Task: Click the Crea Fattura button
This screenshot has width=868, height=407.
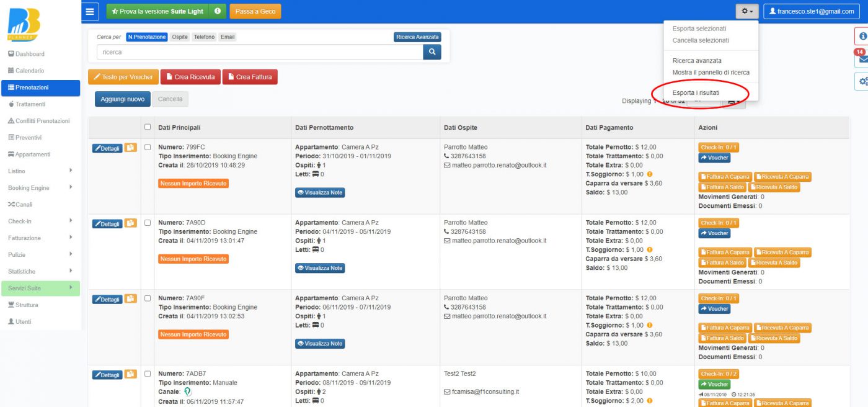Action: pyautogui.click(x=250, y=77)
